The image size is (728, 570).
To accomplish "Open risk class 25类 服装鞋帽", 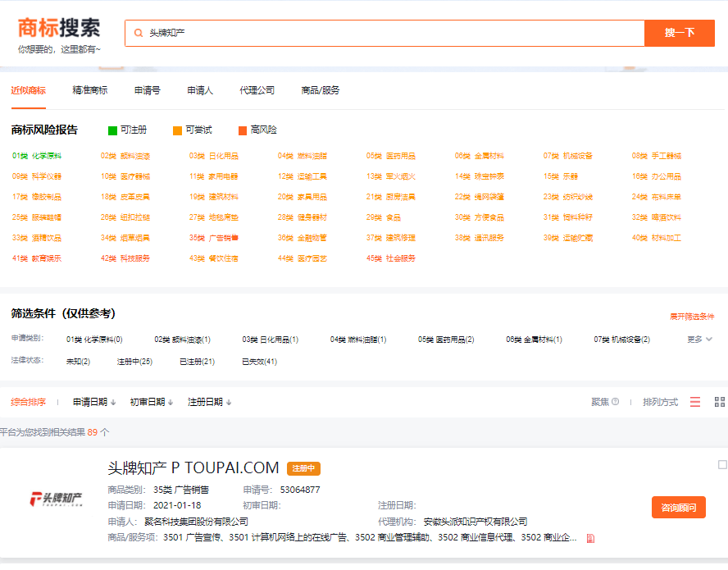I will (x=37, y=217).
